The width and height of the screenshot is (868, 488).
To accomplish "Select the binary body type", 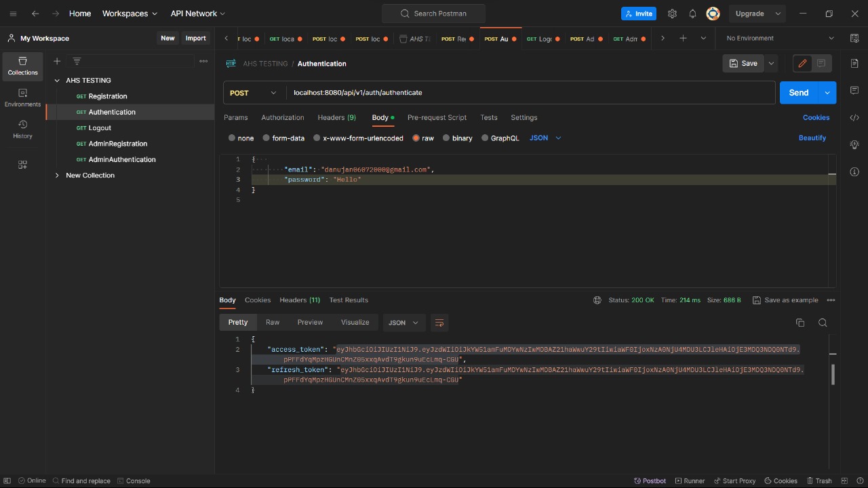I will tap(446, 138).
